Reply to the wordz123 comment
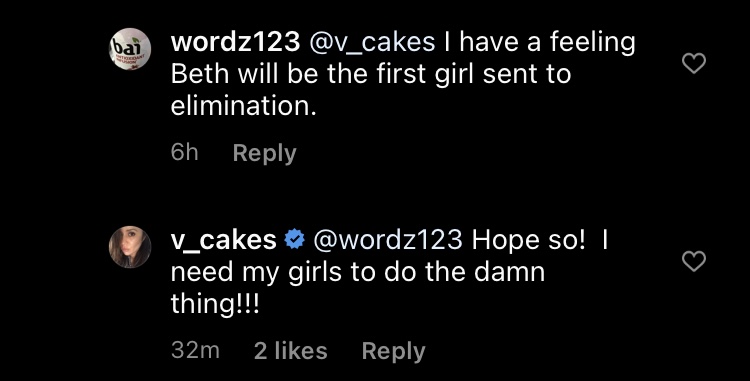The image size is (750, 381). point(265,154)
